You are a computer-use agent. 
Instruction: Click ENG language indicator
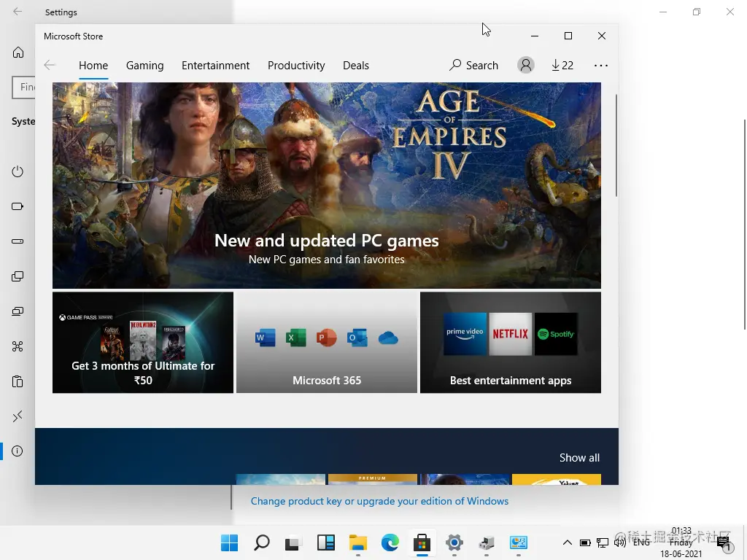[x=641, y=542]
